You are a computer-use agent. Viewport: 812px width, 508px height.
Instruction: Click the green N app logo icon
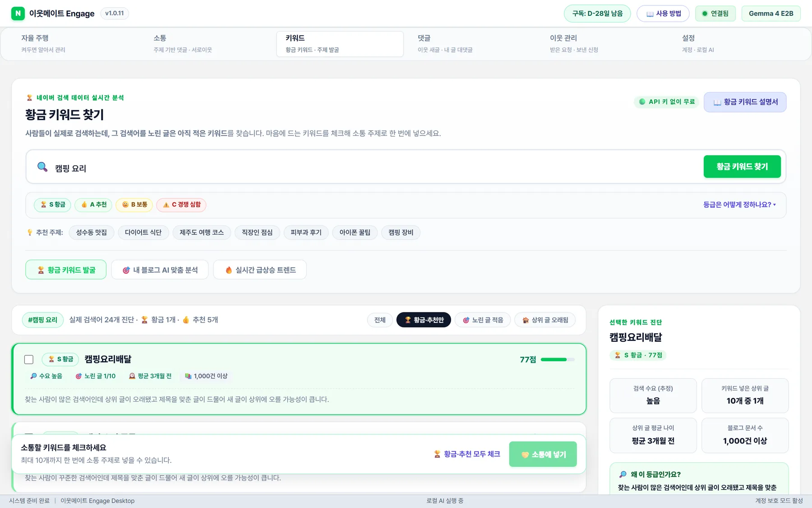[18, 14]
